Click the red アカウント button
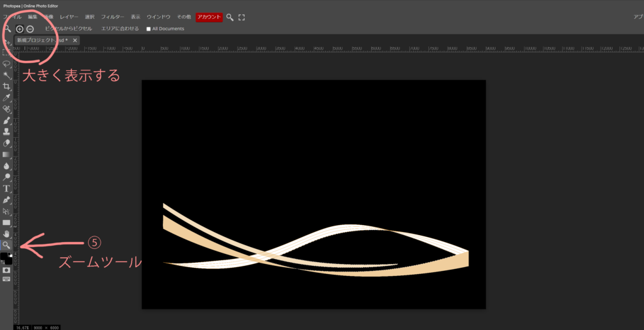This screenshot has width=644, height=330. point(209,17)
